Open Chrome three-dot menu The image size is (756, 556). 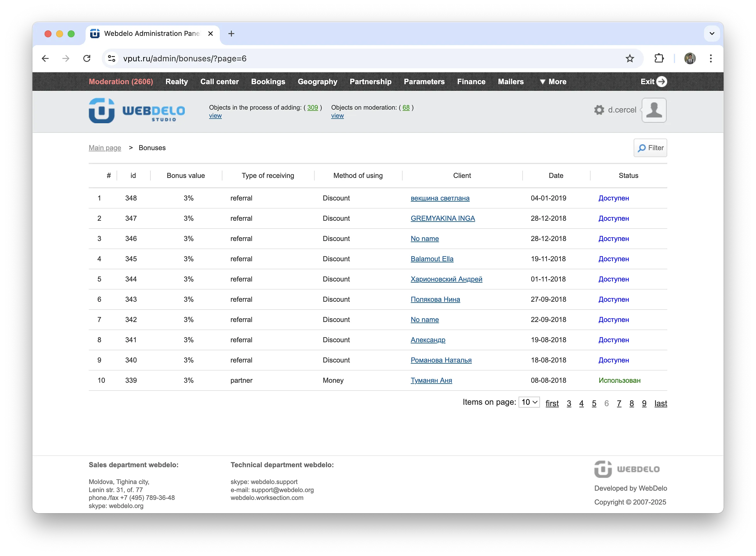click(x=711, y=58)
